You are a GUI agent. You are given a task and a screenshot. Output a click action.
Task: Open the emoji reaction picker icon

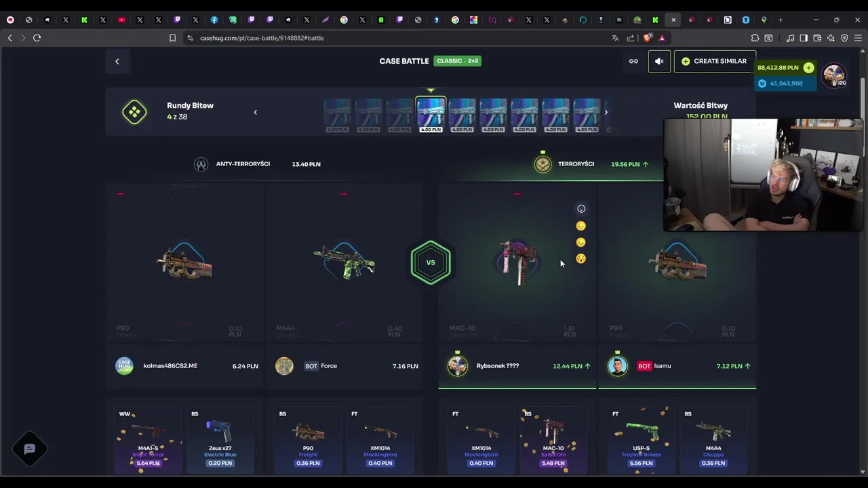[x=581, y=209]
